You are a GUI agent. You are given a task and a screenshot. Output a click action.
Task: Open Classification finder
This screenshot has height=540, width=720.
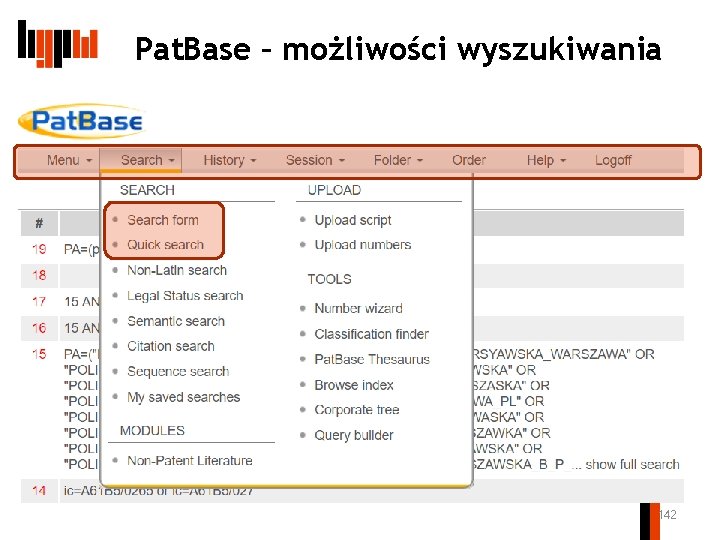[x=371, y=334]
